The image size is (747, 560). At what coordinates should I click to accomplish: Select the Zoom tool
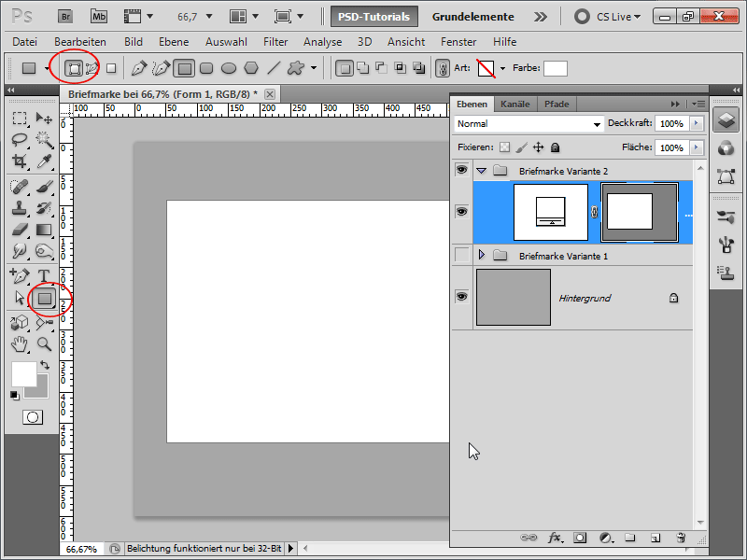44,344
